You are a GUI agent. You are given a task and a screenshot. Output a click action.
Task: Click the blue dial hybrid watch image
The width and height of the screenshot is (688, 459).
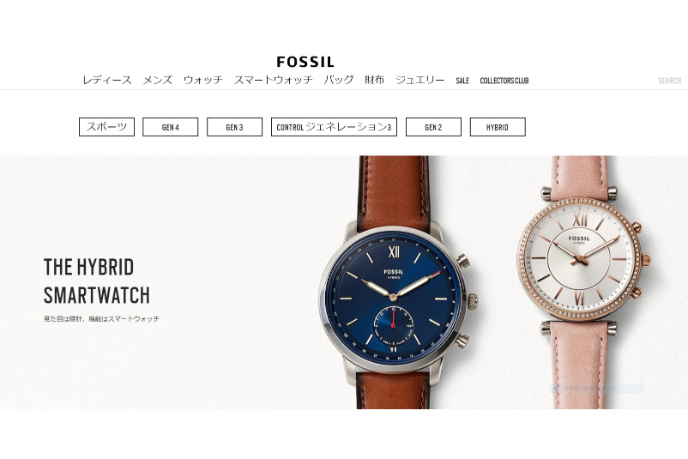(398, 283)
